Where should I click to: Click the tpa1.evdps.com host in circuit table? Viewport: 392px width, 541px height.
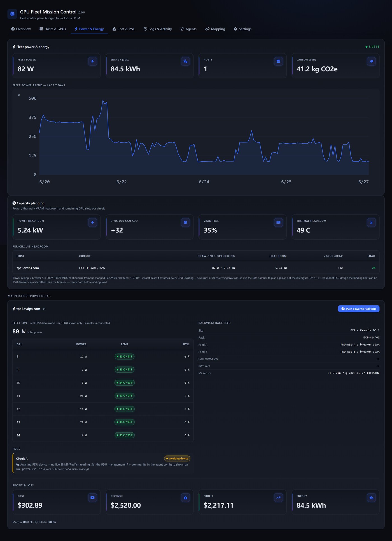click(x=28, y=268)
